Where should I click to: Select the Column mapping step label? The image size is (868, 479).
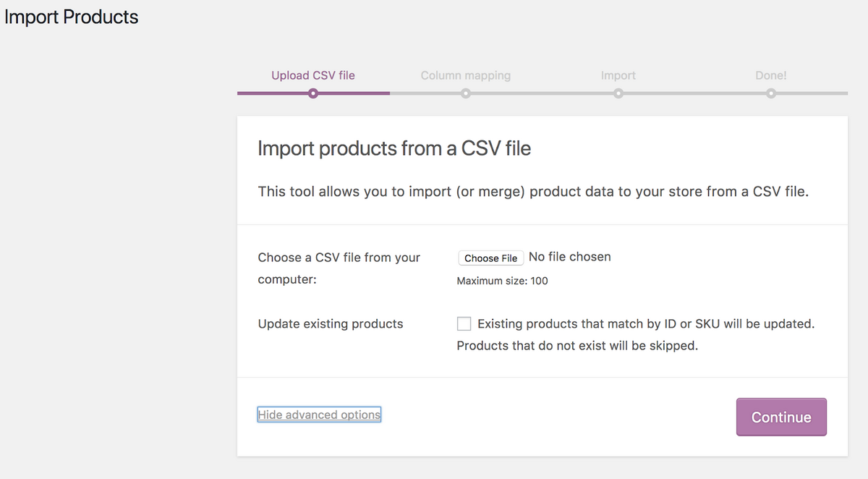coord(466,75)
